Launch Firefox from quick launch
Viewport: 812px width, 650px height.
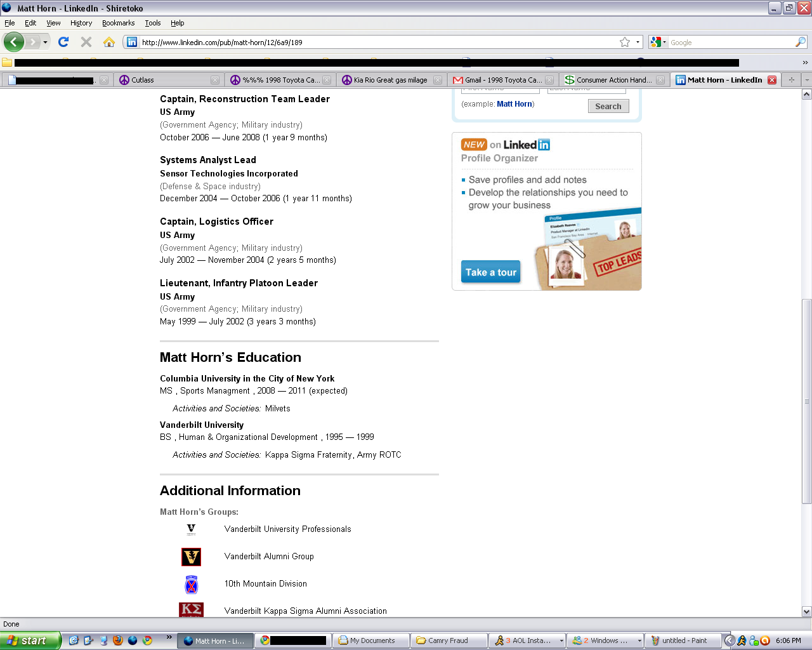coord(117,640)
